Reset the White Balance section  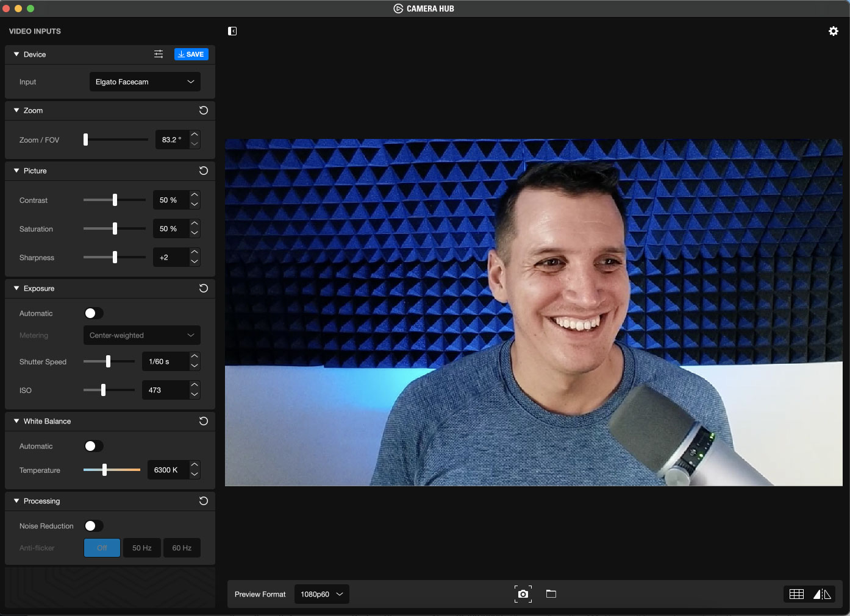(x=204, y=421)
